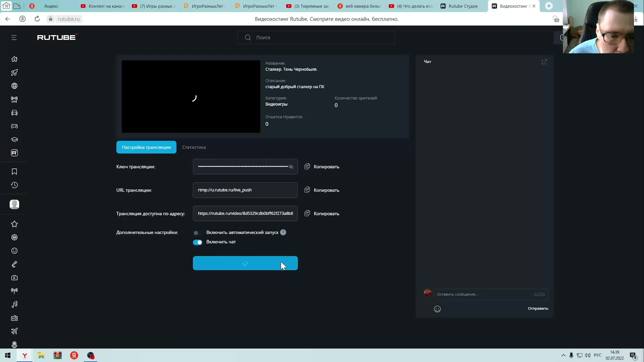This screenshot has width=644, height=362.
Task: Show hidden system tray icons
Action: pyautogui.click(x=563, y=355)
